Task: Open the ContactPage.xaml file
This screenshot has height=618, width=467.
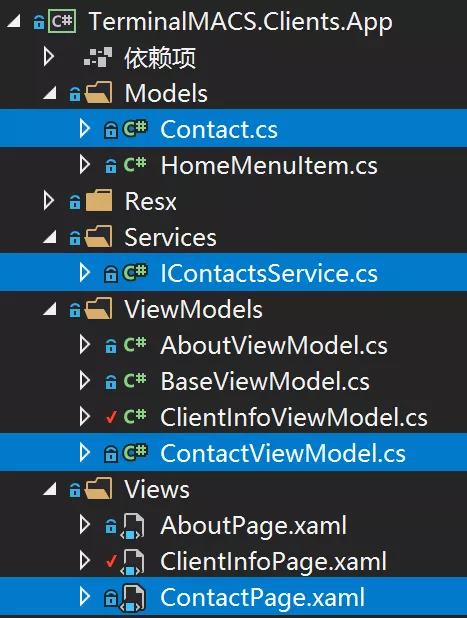Action: 262,598
